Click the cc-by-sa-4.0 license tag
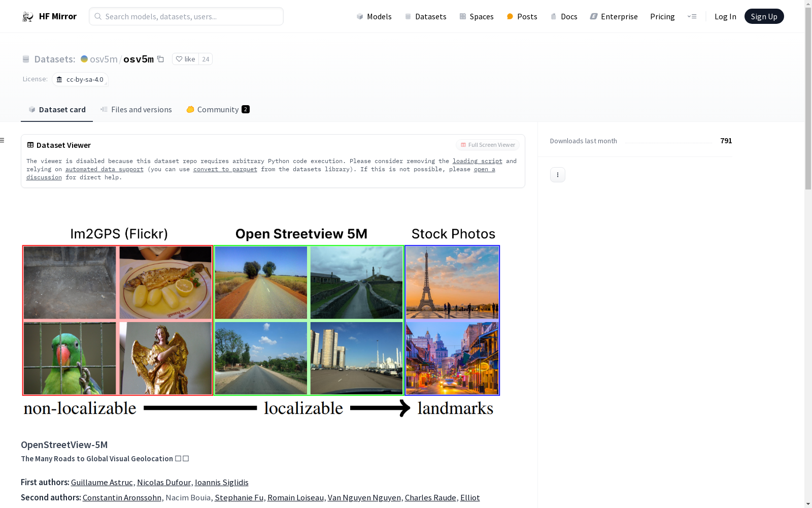The height and width of the screenshot is (508, 812). pyautogui.click(x=80, y=79)
